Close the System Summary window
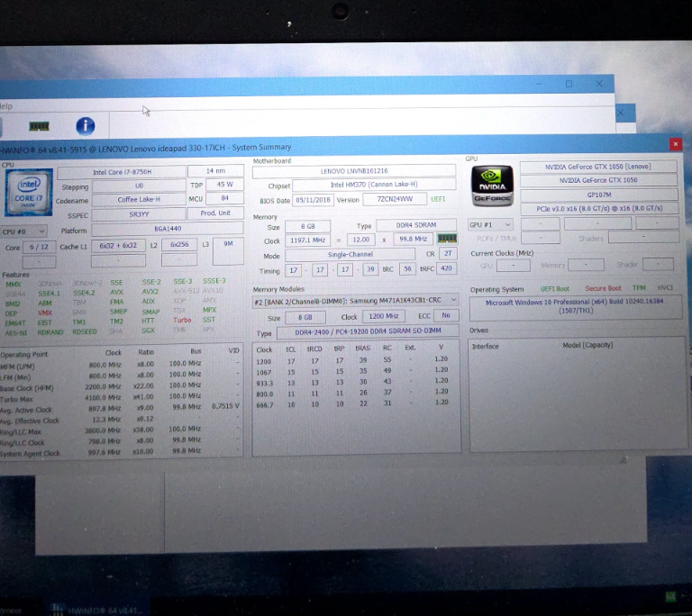This screenshot has height=616, width=692. click(675, 144)
